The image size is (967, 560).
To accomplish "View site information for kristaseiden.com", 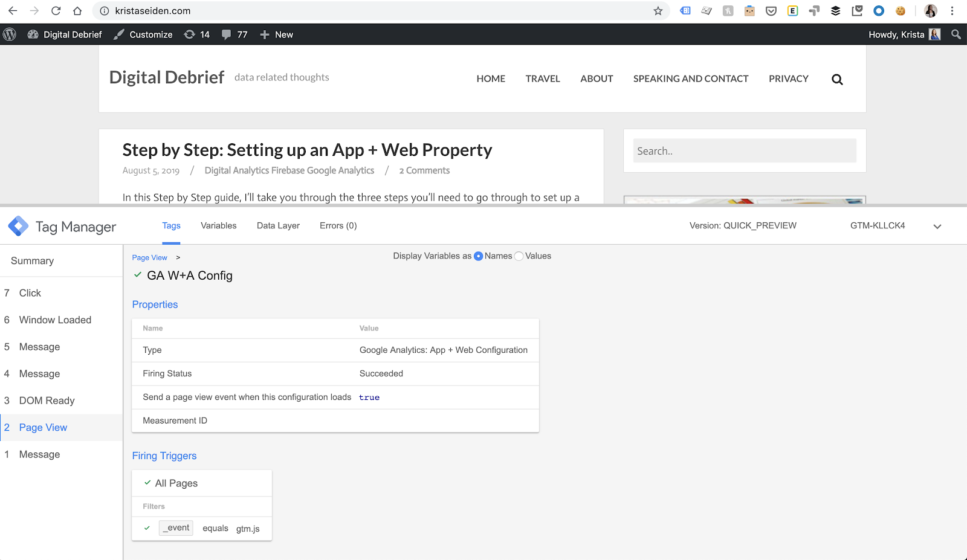I will point(104,11).
